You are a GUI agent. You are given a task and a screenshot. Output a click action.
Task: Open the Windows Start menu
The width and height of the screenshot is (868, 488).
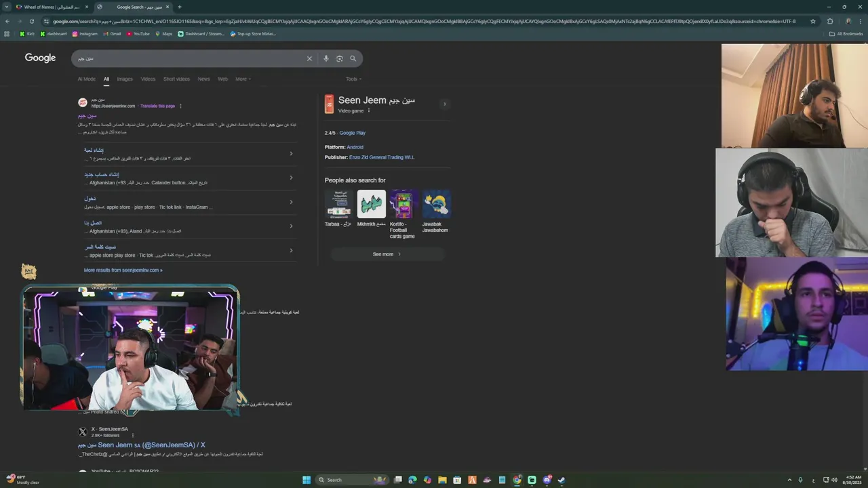click(307, 480)
